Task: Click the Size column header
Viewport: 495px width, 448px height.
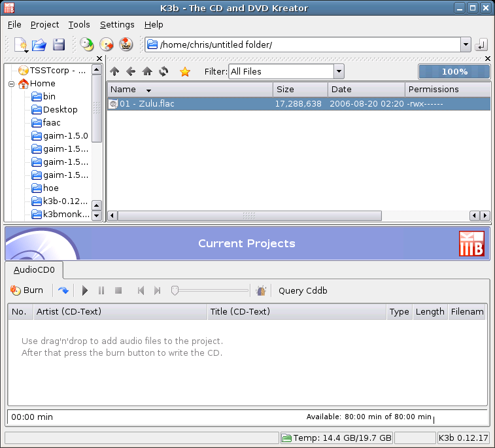Action: 301,90
